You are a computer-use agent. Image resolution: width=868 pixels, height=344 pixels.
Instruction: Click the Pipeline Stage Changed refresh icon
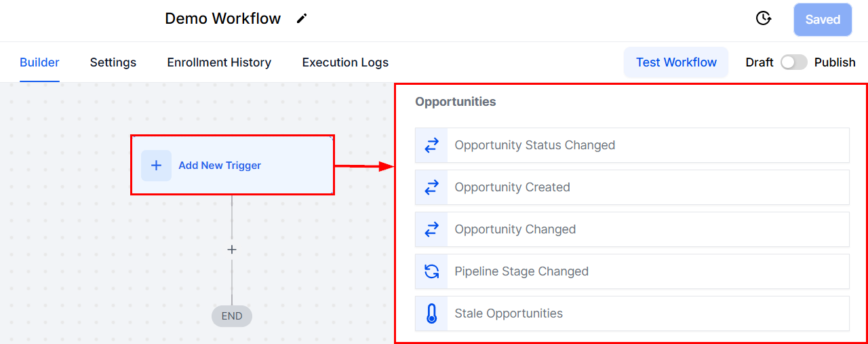click(x=431, y=271)
